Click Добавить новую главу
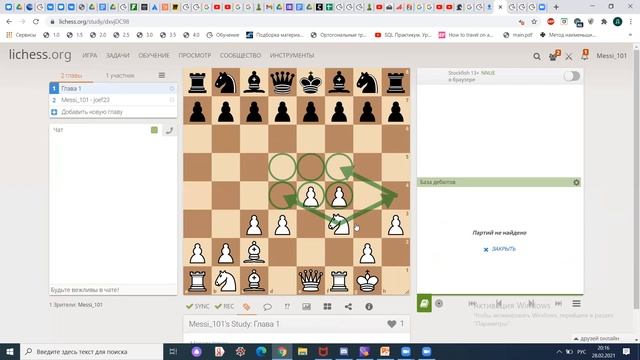This screenshot has height=360, width=640. (113, 112)
